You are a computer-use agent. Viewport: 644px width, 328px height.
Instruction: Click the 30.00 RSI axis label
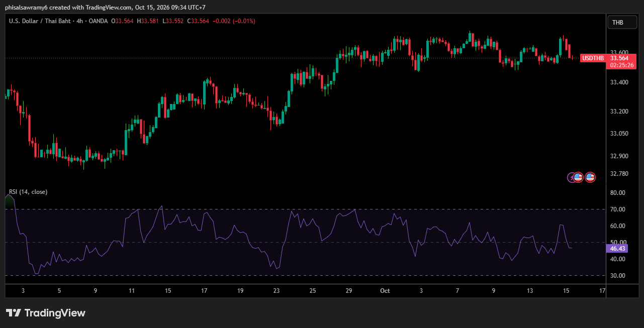coord(617,275)
